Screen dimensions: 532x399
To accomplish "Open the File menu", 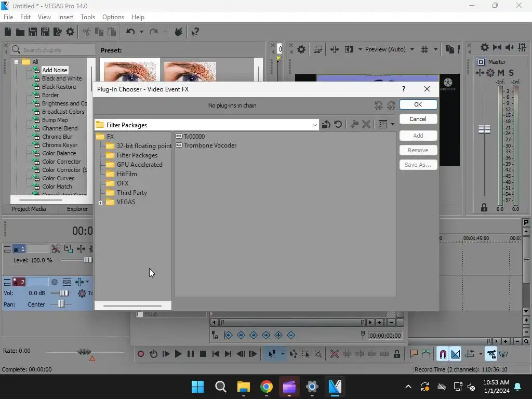I will pos(8,17).
